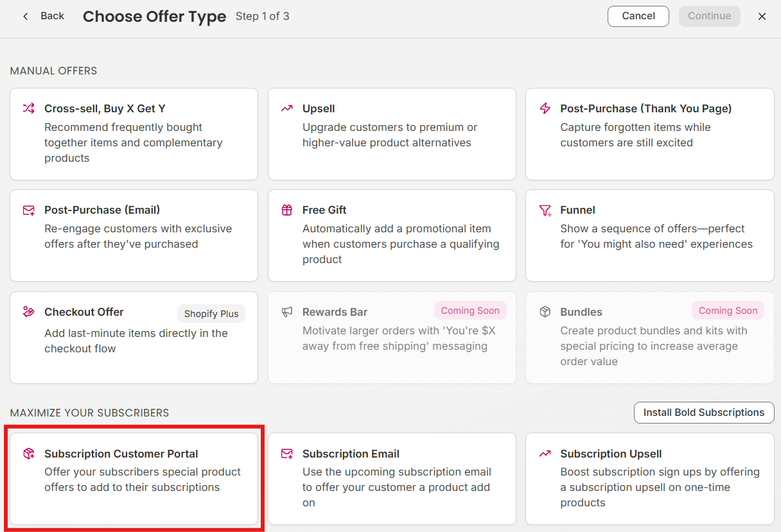Click the Upsell trending arrow icon
The image size is (781, 532).
(x=287, y=108)
